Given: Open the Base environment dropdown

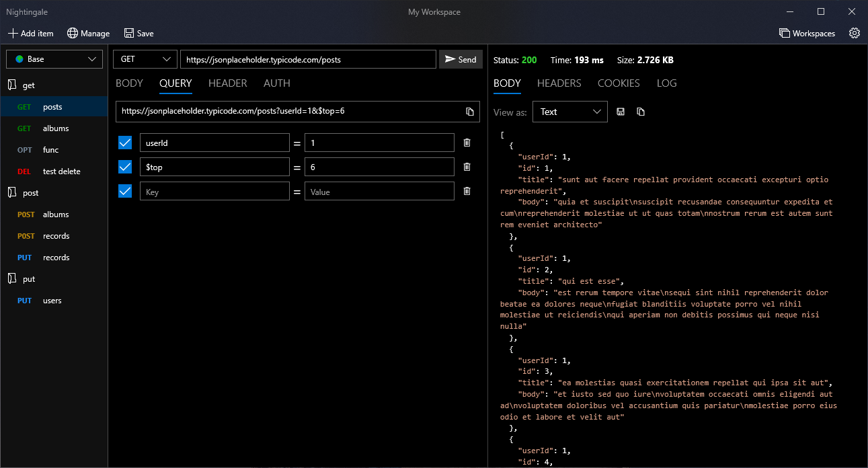Looking at the screenshot, I should [x=54, y=59].
